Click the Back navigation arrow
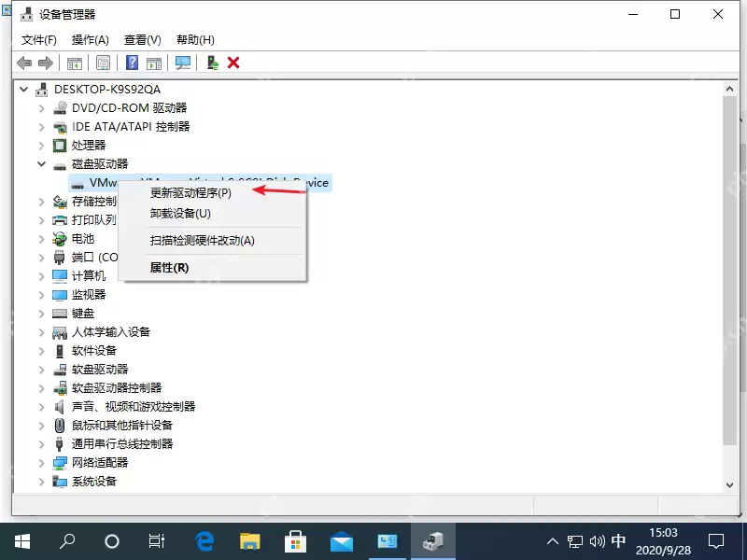747x560 pixels. click(25, 63)
